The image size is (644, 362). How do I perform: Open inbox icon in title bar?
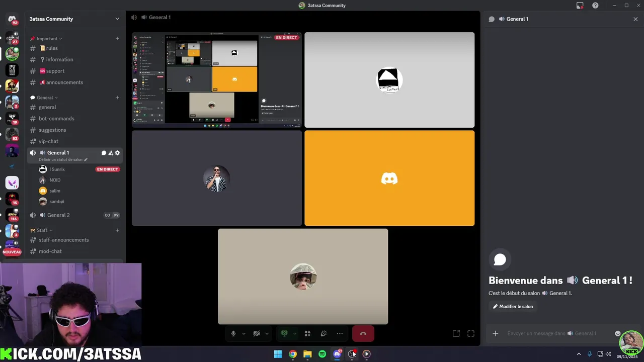tap(580, 6)
